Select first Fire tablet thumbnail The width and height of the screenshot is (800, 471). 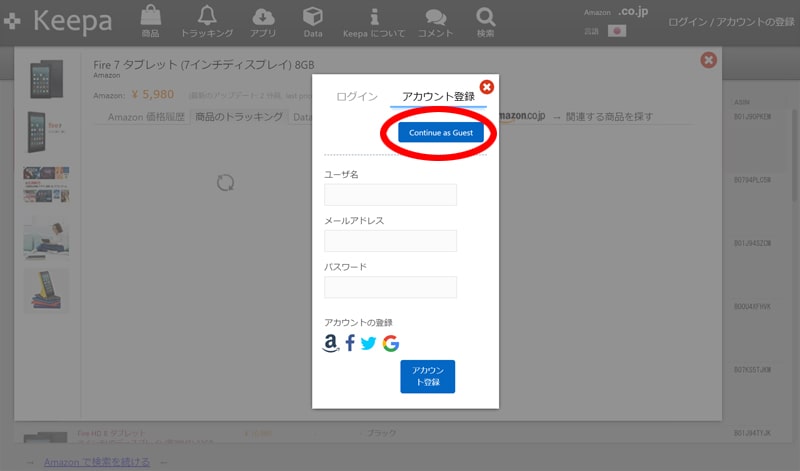[x=46, y=79]
